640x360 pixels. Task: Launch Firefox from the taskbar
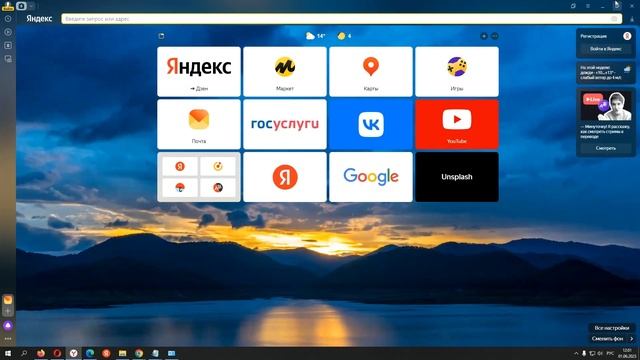[x=41, y=353]
